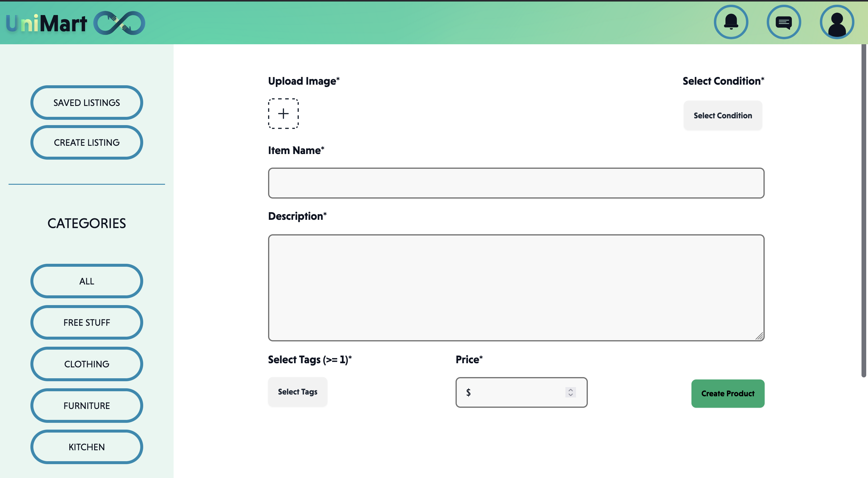This screenshot has height=478, width=868.
Task: Open the notifications bell icon
Action: click(x=731, y=22)
